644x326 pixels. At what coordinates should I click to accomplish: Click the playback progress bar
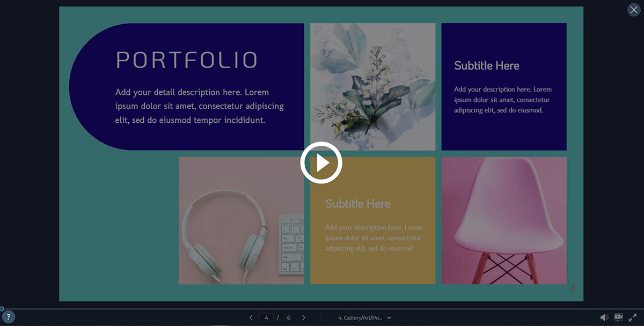[322, 309]
